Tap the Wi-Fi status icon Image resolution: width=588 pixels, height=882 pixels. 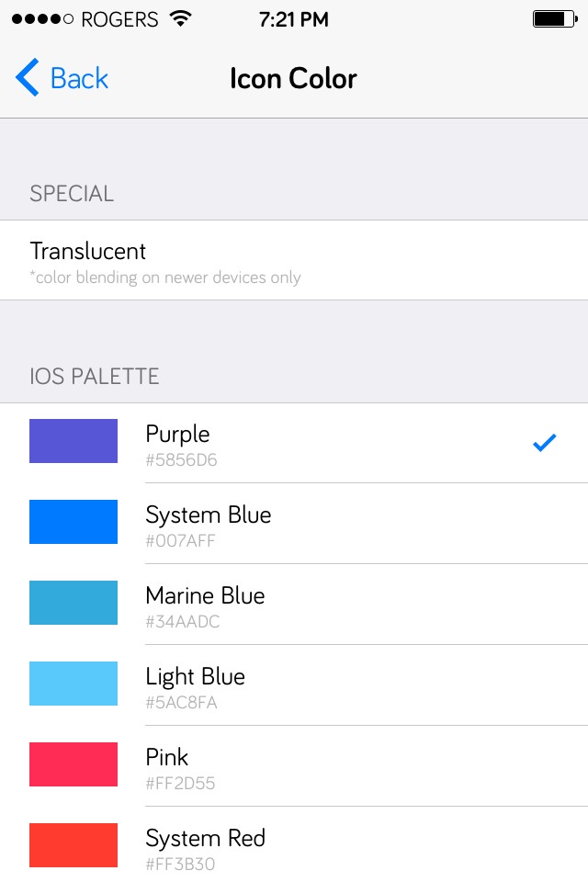pos(181,18)
